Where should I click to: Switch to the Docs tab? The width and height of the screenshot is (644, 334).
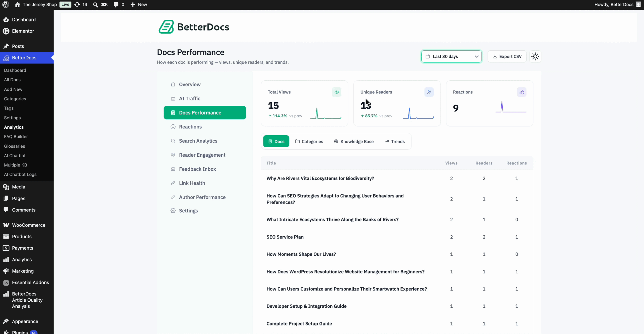pyautogui.click(x=276, y=141)
